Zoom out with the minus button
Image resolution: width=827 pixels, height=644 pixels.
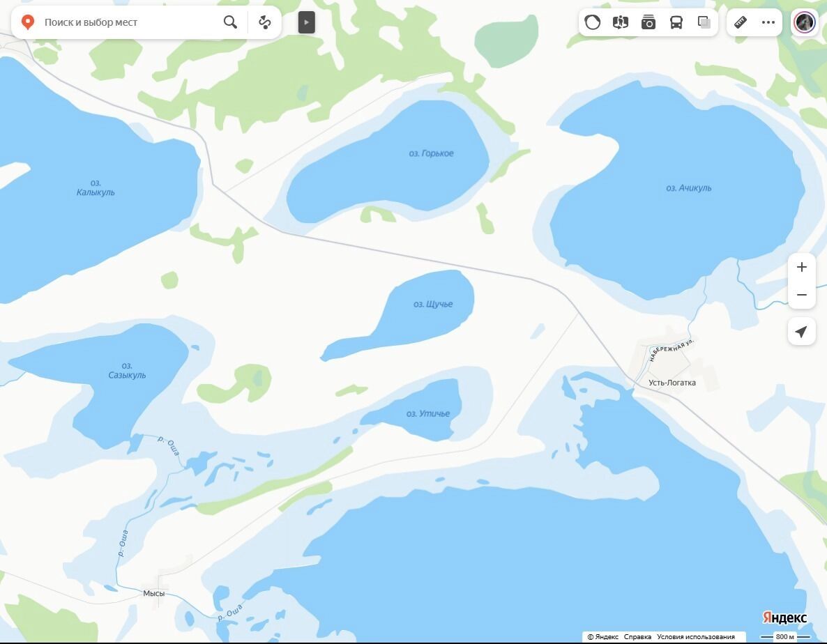[802, 295]
